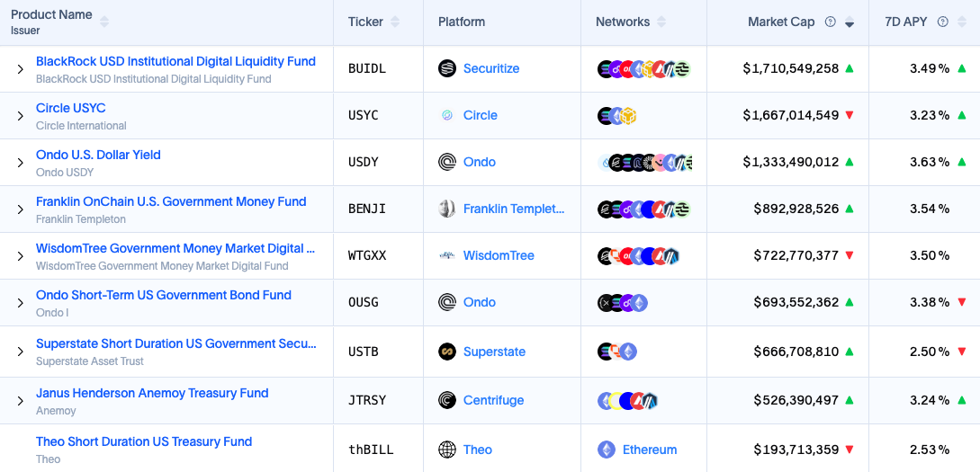This screenshot has width=980, height=472.
Task: Click the Circle platform logo icon
Action: pyautogui.click(x=447, y=115)
